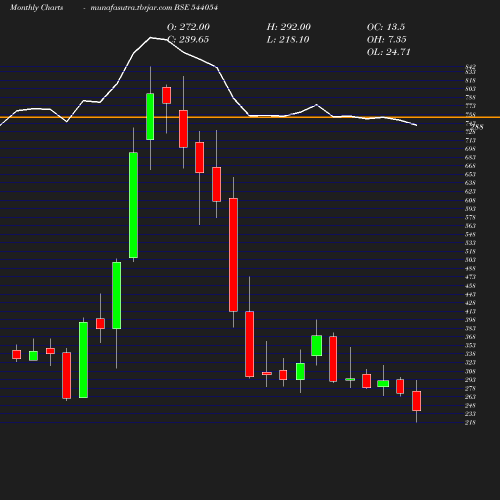
Task: Select the low price 'L: 218.10'
Action: pyautogui.click(x=288, y=40)
